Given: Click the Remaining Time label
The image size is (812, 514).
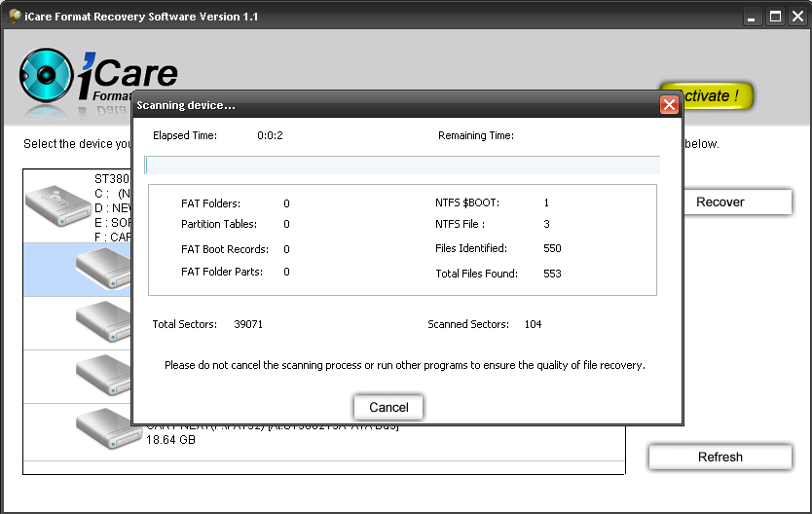Looking at the screenshot, I should pyautogui.click(x=476, y=135).
